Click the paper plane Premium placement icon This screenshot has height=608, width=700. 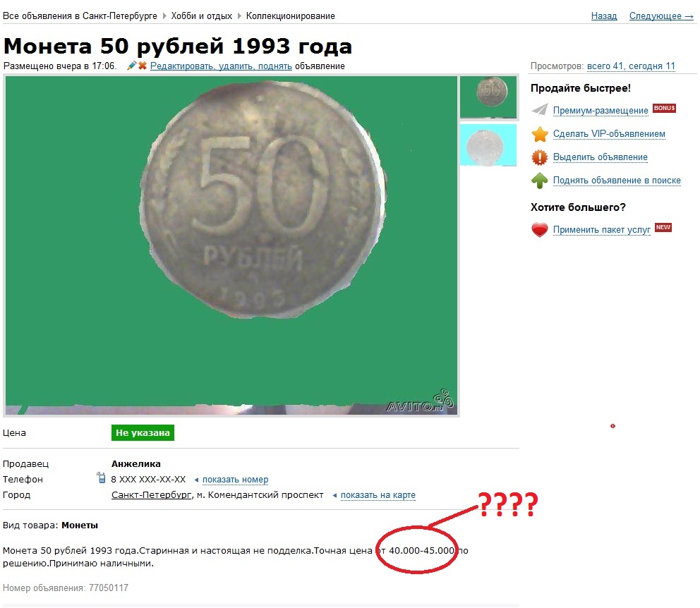(x=539, y=110)
